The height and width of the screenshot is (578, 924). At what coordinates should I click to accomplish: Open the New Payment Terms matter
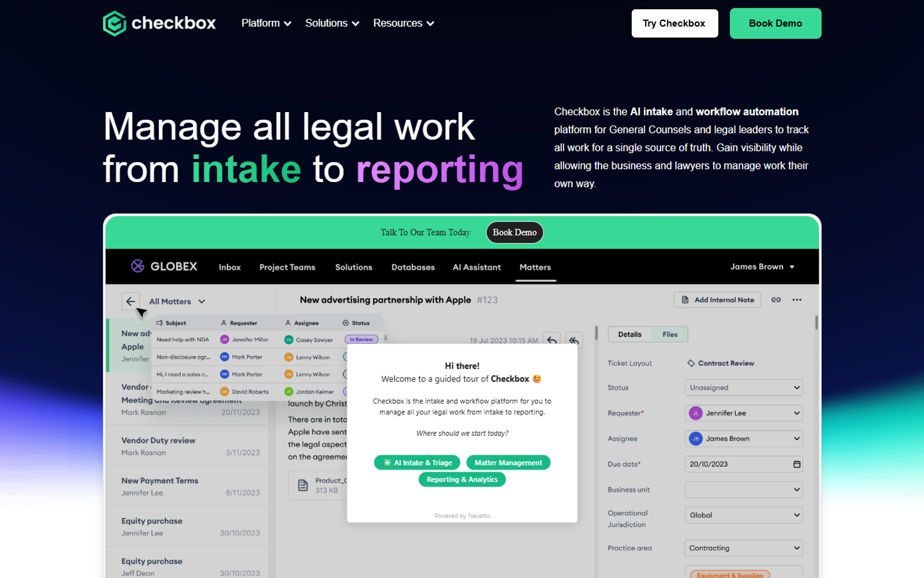(x=187, y=486)
